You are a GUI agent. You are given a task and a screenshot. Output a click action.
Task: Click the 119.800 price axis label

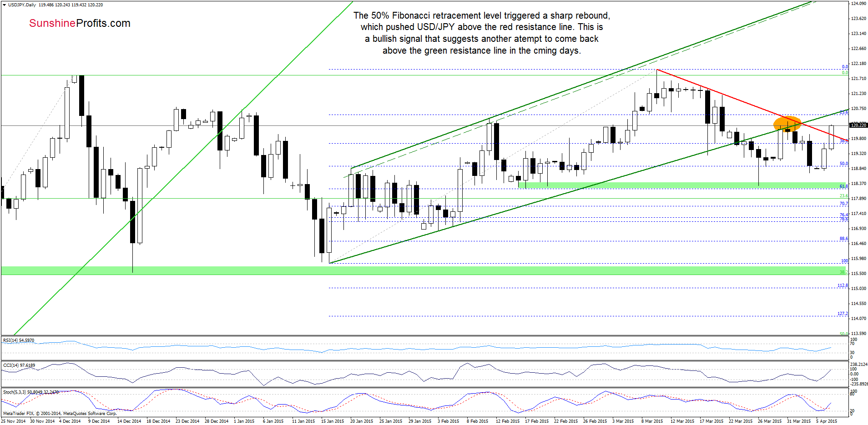(x=858, y=139)
